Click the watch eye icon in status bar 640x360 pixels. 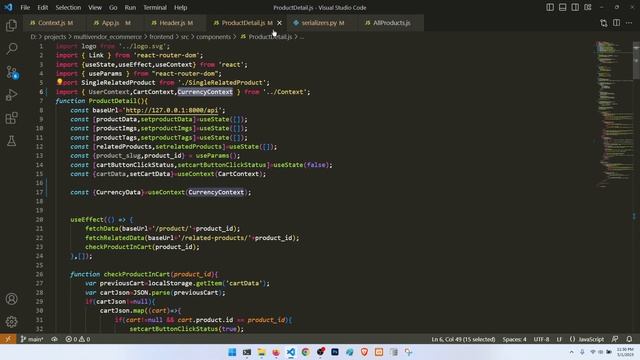click(54, 339)
